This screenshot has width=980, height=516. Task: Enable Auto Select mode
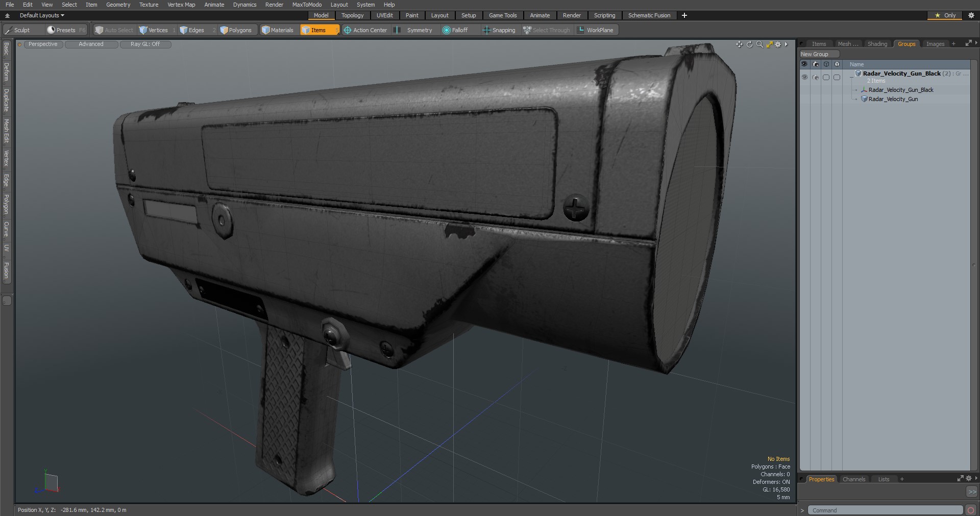click(114, 30)
